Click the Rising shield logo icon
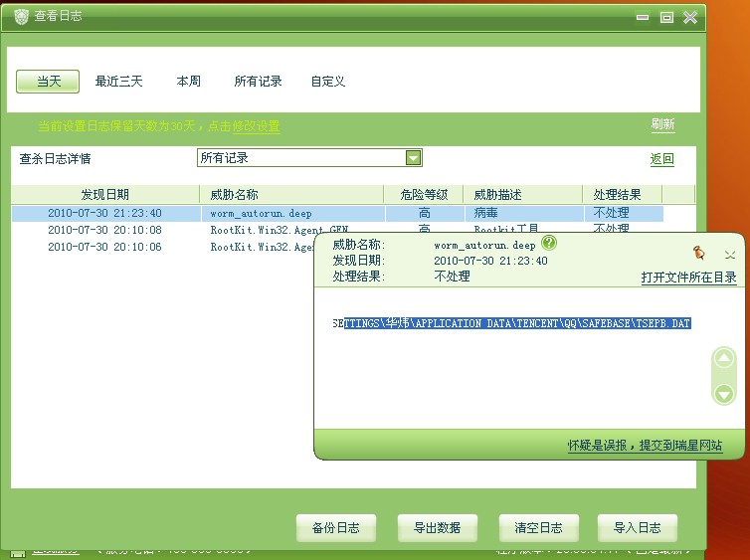Image resolution: width=750 pixels, height=560 pixels. point(21,17)
